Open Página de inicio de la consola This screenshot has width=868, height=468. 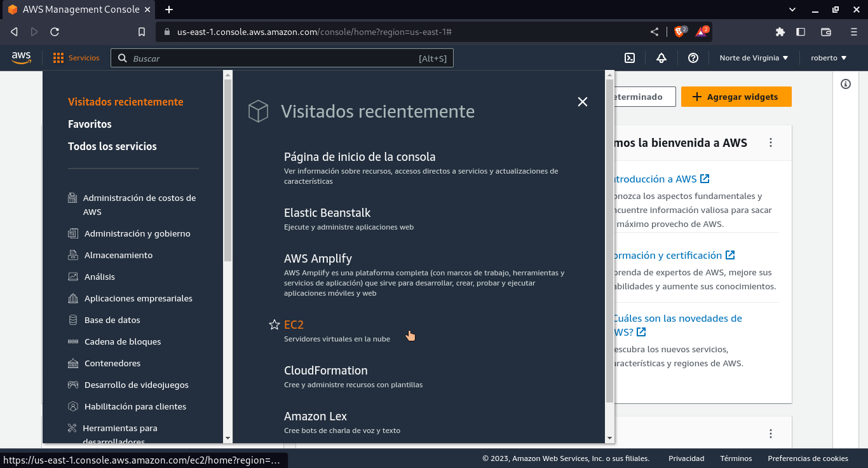360,157
